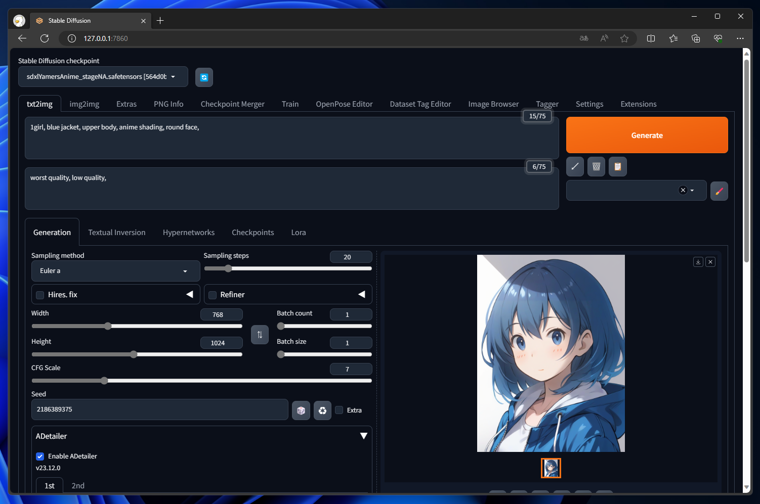Swap width and height values
The height and width of the screenshot is (504, 760).
coord(260,334)
